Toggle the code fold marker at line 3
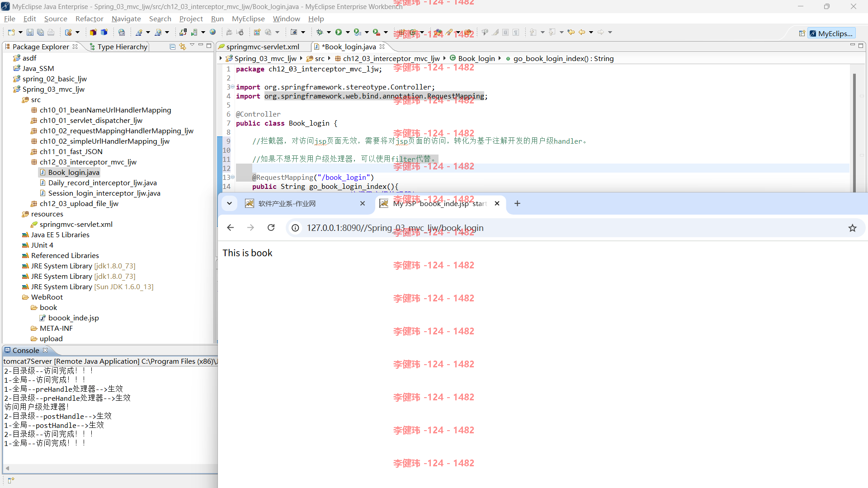 coord(232,87)
